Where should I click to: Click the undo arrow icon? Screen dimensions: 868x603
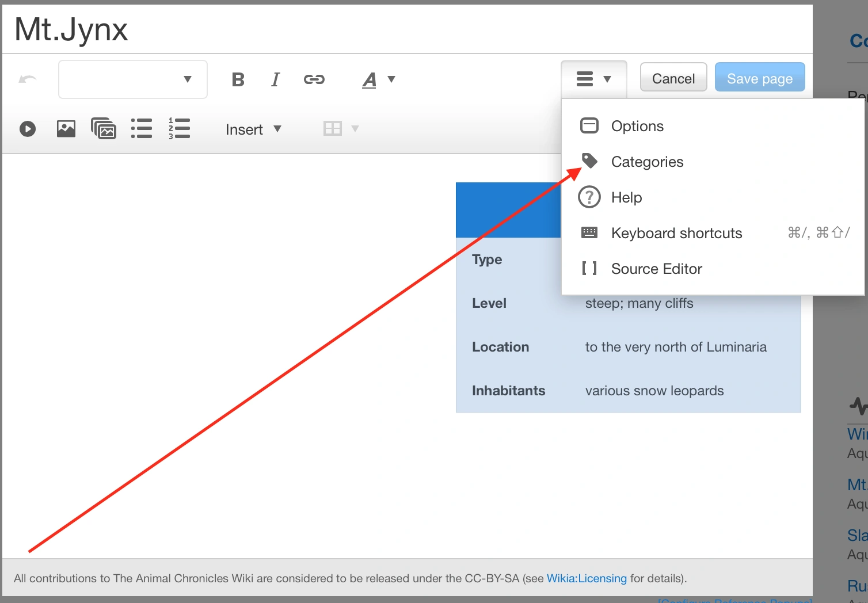(28, 79)
